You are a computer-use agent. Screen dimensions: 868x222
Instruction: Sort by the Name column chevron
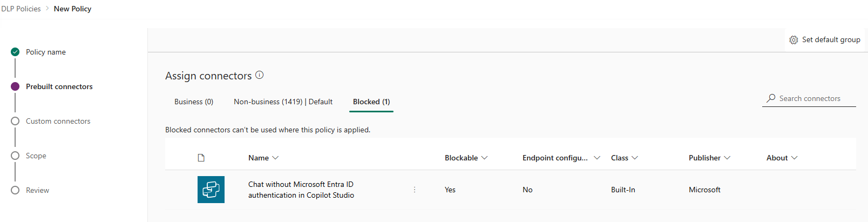coord(275,158)
